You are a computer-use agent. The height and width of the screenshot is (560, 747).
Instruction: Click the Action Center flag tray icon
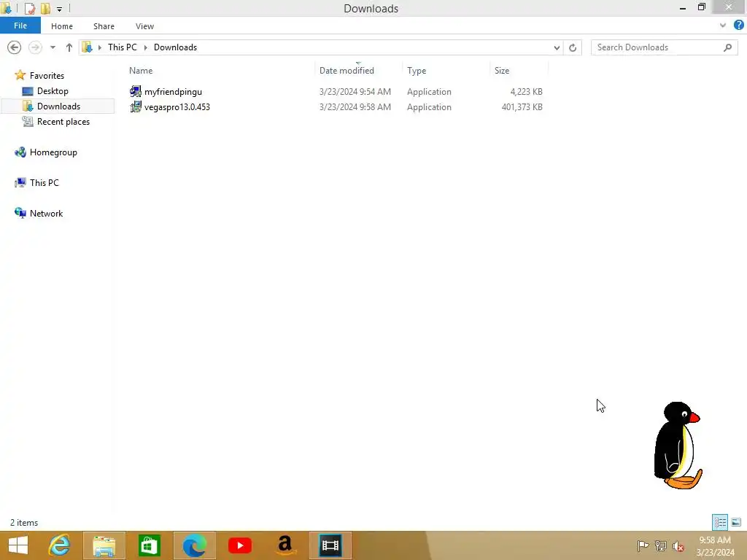[x=643, y=545]
